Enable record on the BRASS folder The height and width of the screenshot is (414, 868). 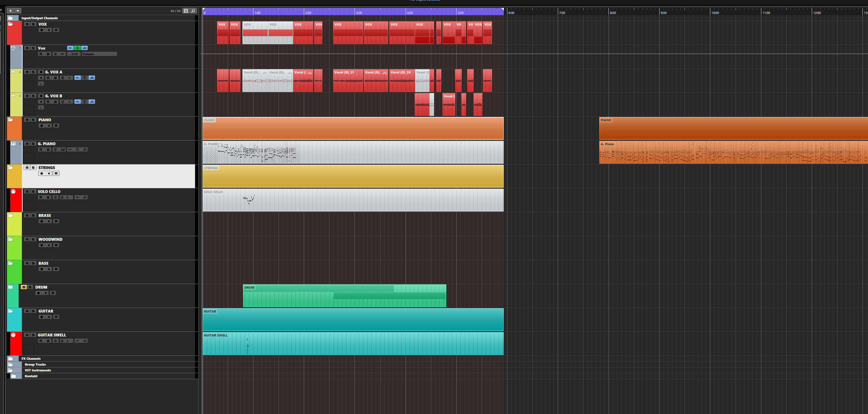(42, 221)
